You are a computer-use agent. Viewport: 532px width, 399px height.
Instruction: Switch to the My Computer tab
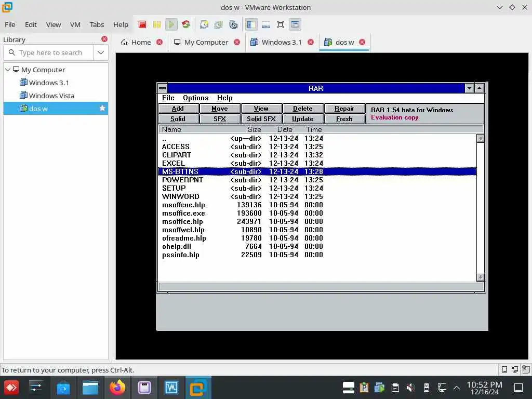201,43
